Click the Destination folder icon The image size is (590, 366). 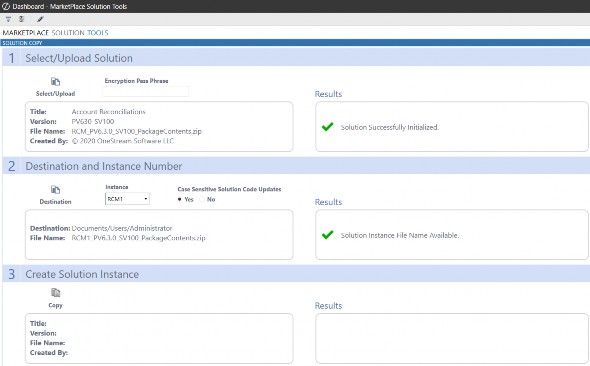(55, 190)
